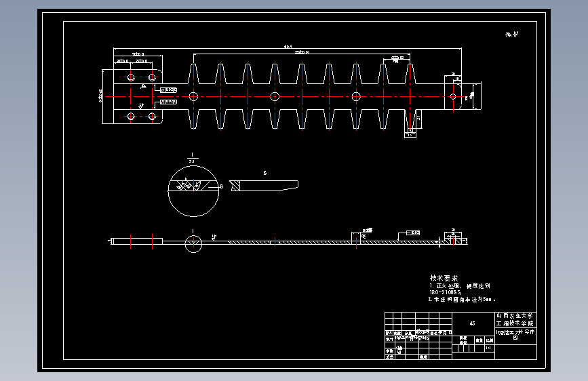588x381 pixels.
Task: Select the '1:1' scale cell
Action: click(488, 348)
